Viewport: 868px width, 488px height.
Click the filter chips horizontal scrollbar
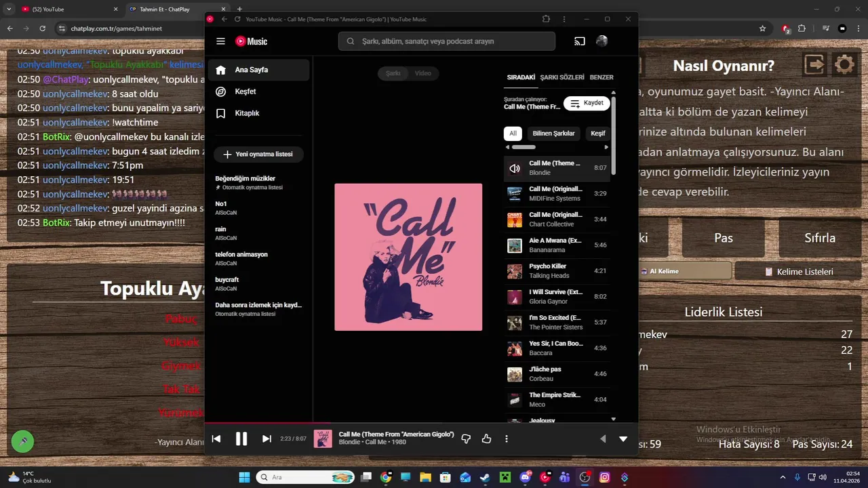click(524, 147)
